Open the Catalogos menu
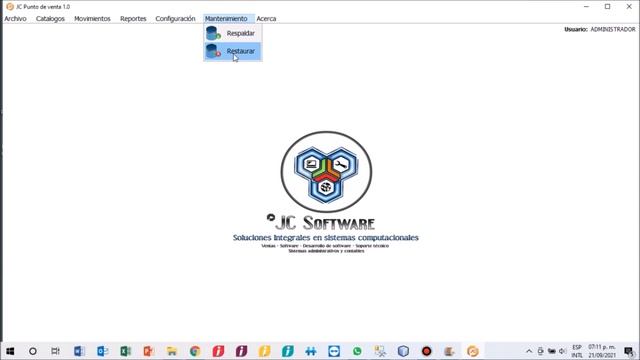 [x=50, y=18]
